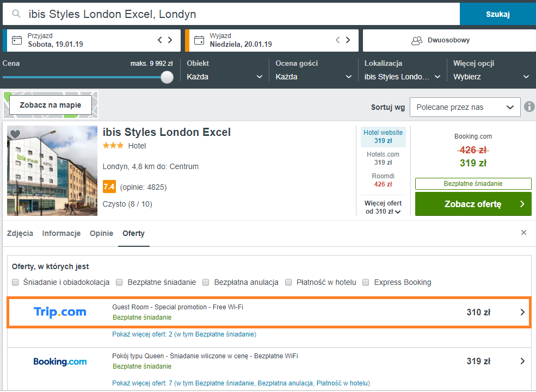This screenshot has width=536, height=392.
Task: Click the Booking.com 319 zł discounted price
Action: (x=473, y=163)
